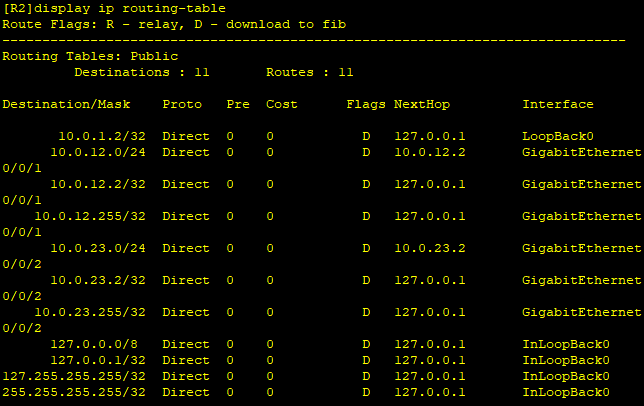Viewport: 644px width, 406px height.
Task: Click InLoopBack0 in the 127.0.0.0/8 row
Action: coord(566,344)
